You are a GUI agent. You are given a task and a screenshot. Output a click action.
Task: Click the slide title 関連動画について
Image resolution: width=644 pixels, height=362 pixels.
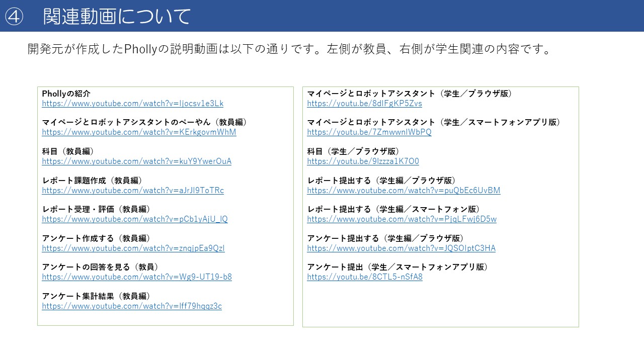click(117, 16)
